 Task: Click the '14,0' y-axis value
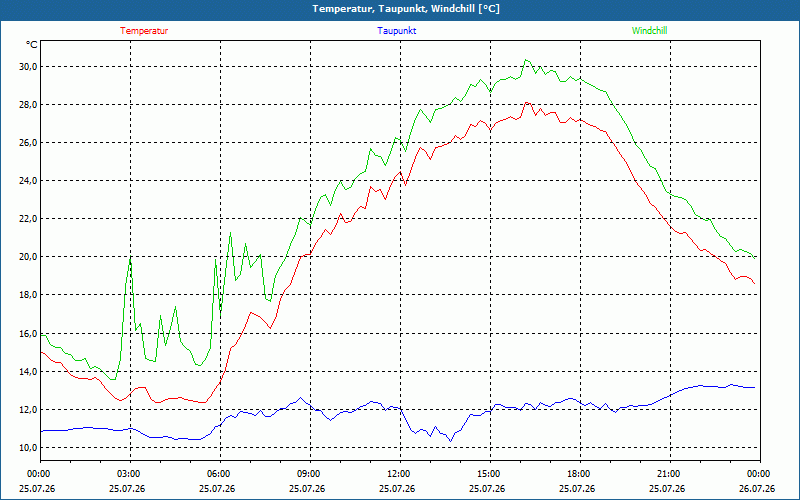(29, 372)
